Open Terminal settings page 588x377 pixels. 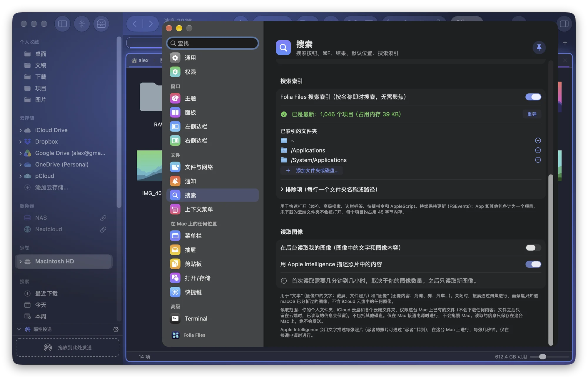[212, 319]
